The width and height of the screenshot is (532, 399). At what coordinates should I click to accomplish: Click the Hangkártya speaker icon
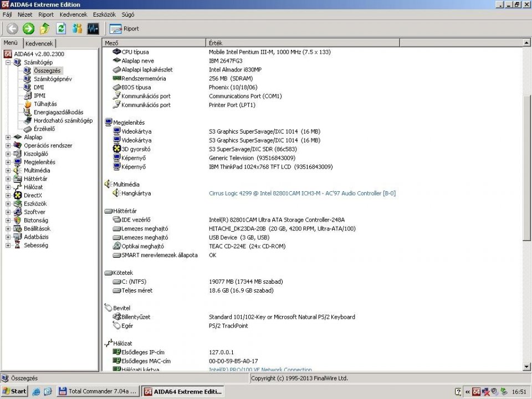117,193
